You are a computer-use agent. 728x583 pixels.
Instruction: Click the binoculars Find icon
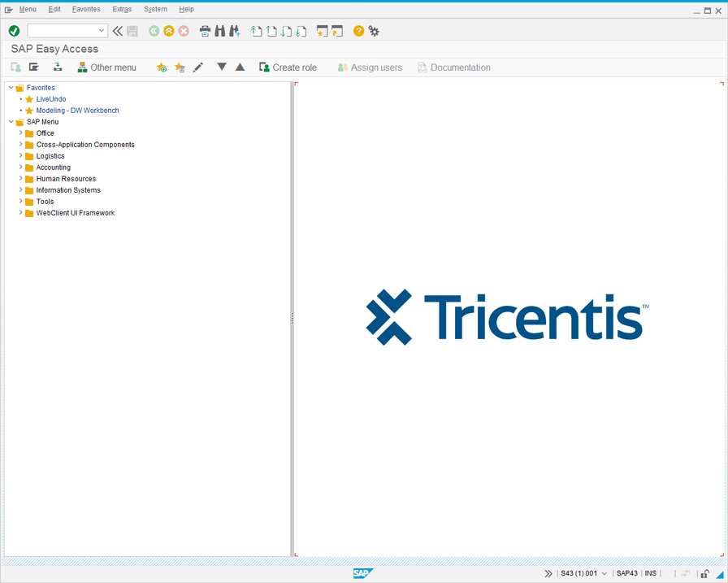(x=219, y=31)
